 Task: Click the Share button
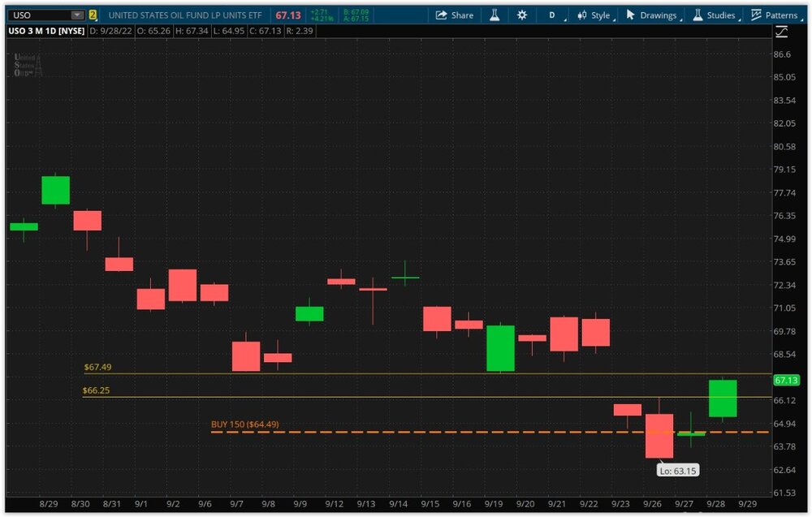point(455,15)
